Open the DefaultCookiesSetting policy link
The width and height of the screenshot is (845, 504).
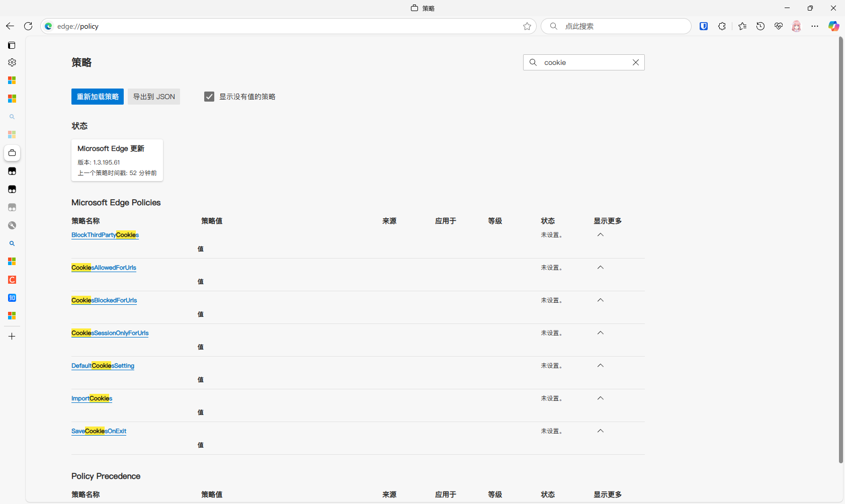click(x=103, y=366)
